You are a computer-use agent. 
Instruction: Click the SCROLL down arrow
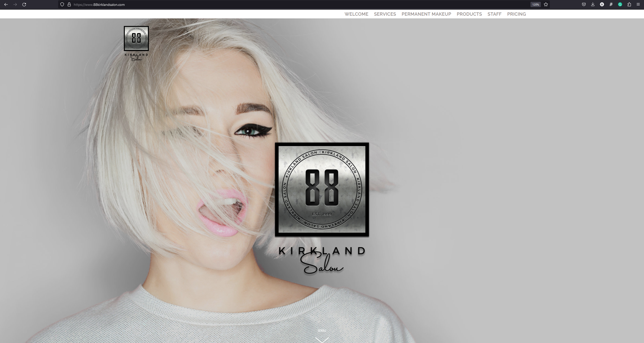pyautogui.click(x=322, y=337)
